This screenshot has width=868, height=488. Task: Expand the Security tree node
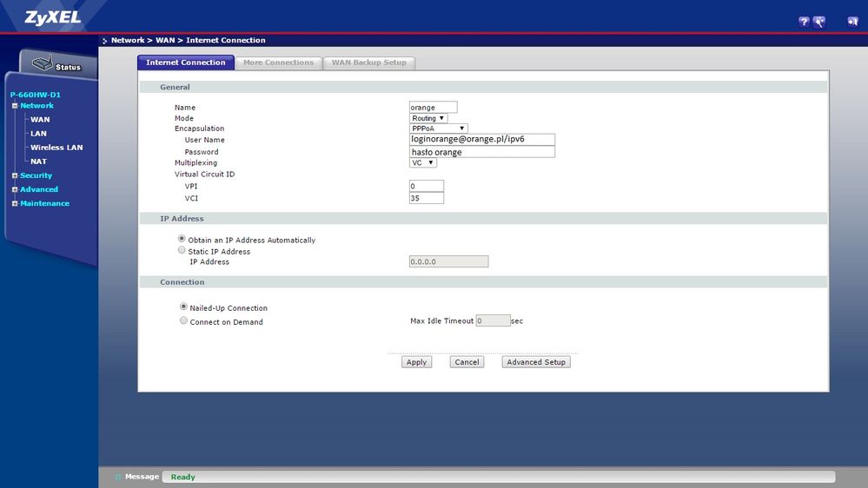click(15, 175)
